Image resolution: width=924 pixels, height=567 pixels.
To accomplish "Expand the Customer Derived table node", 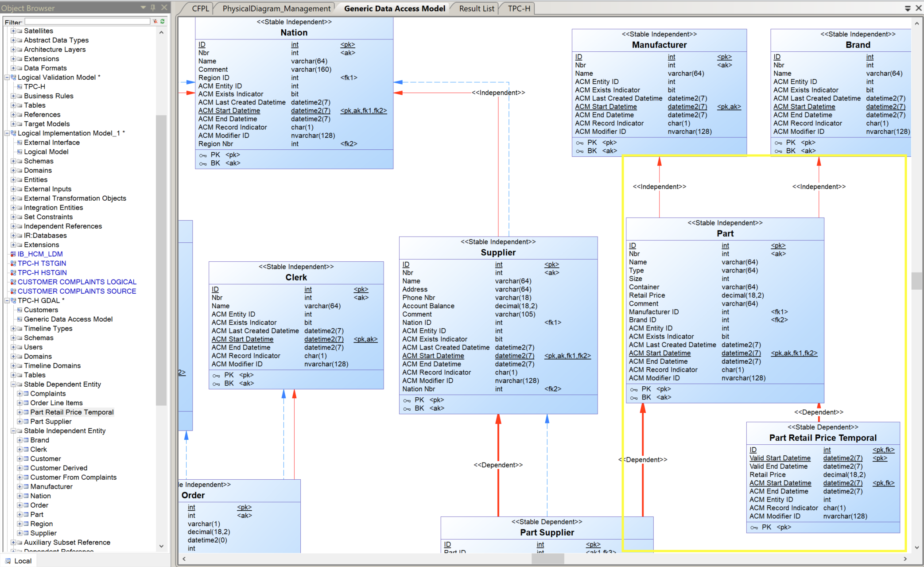I will [19, 468].
